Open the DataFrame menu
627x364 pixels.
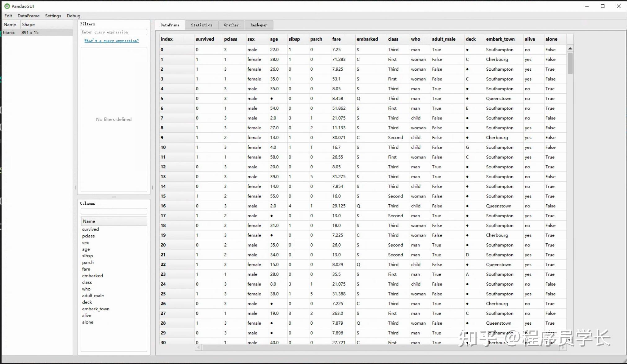29,16
